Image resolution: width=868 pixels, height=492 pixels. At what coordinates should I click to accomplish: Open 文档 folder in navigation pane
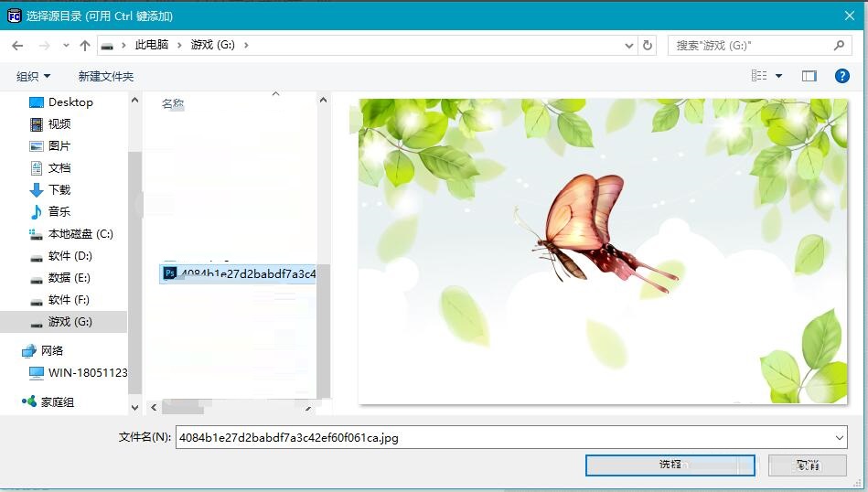click(59, 168)
